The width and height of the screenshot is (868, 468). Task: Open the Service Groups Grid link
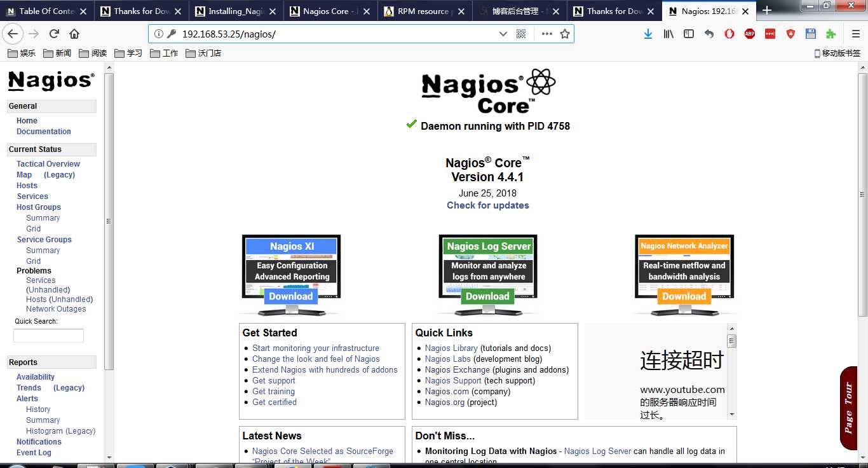pyautogui.click(x=33, y=261)
